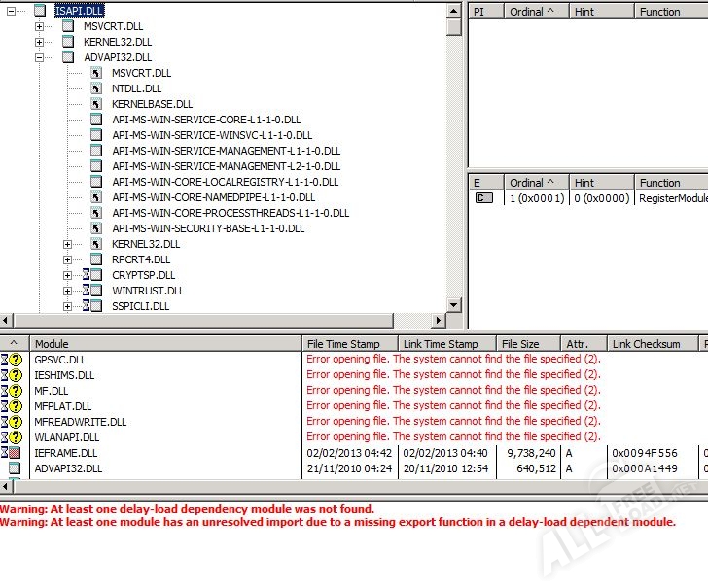708x588 pixels.
Task: Select KERNELBASE.DLL in the dependency tree
Action: (x=152, y=104)
